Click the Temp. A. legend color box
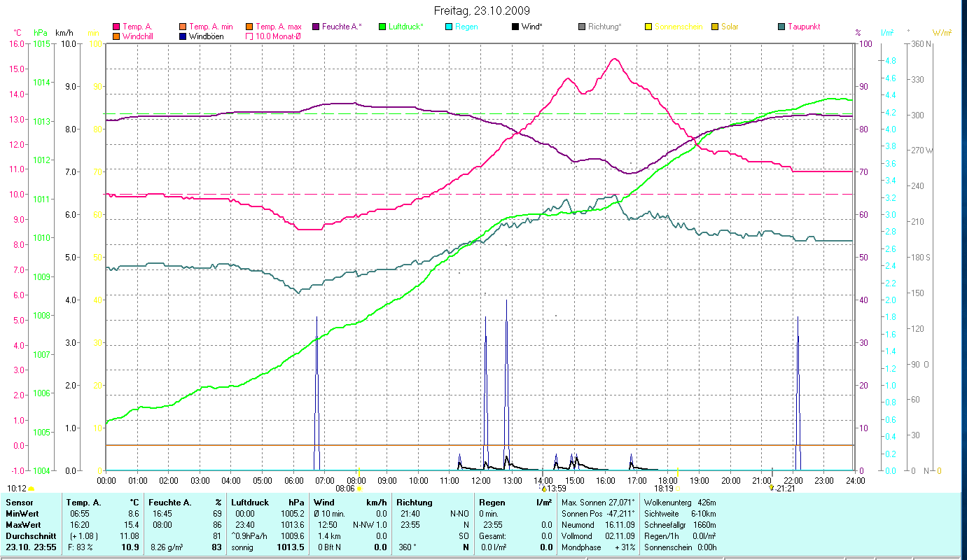 click(116, 27)
